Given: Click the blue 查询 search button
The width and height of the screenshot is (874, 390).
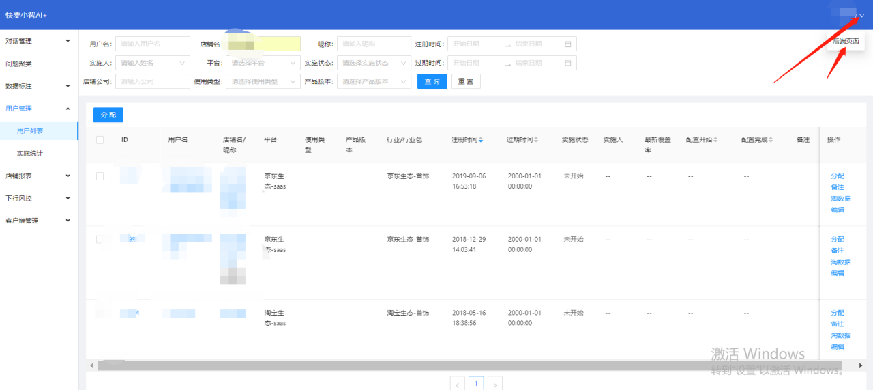Looking at the screenshot, I should tap(432, 81).
